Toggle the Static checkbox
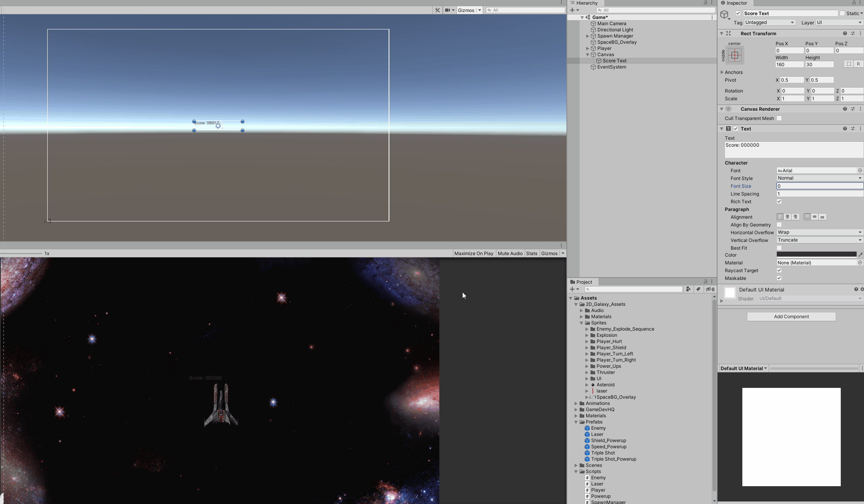Viewport: 864px width, 504px height. click(x=842, y=13)
